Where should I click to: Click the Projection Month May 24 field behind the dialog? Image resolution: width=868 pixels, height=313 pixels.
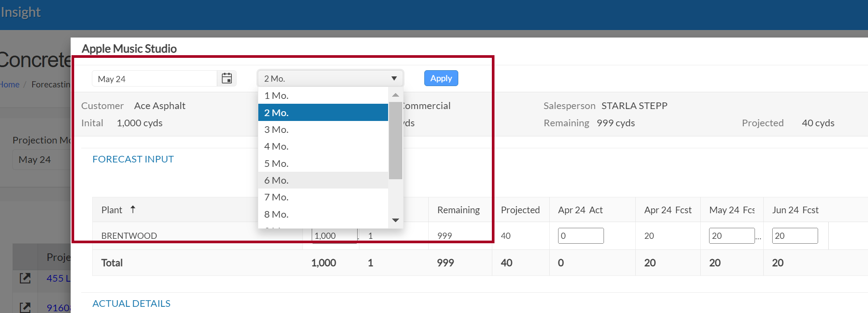tap(42, 159)
